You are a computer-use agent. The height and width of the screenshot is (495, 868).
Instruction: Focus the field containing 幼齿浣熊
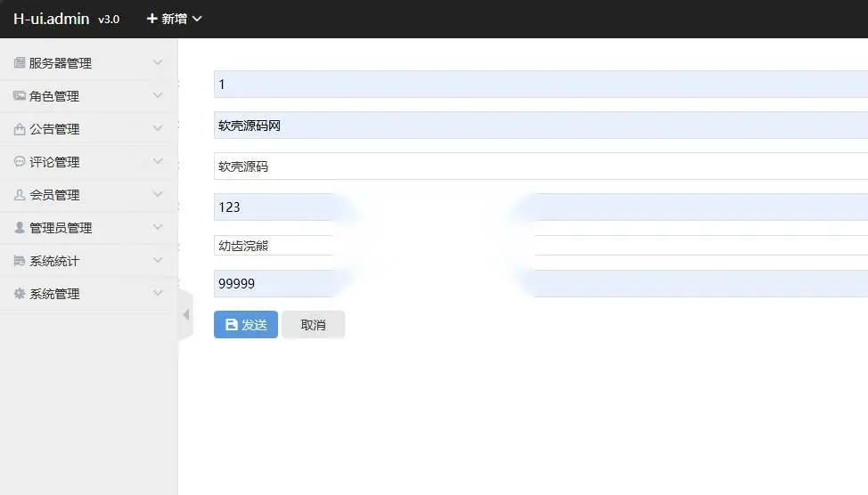click(541, 245)
